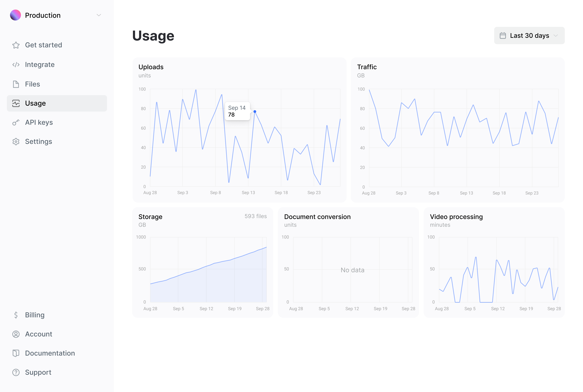This screenshot has height=392, width=583.
Task: Switch to the Usage section in sidebar
Action: (x=35, y=103)
